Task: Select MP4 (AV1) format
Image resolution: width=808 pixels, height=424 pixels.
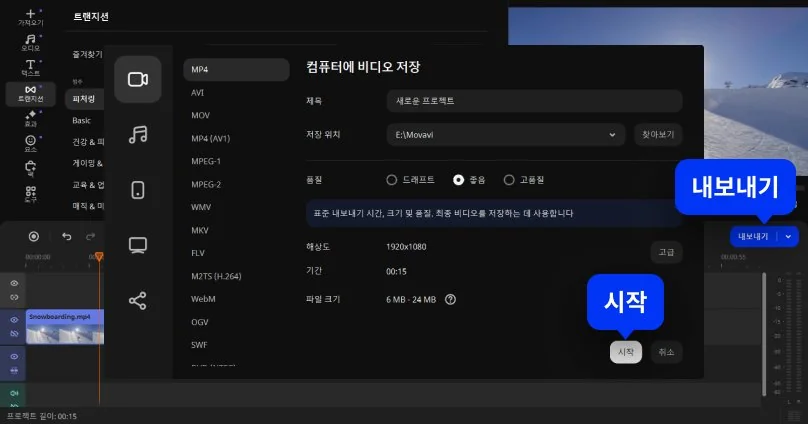Action: (211, 139)
